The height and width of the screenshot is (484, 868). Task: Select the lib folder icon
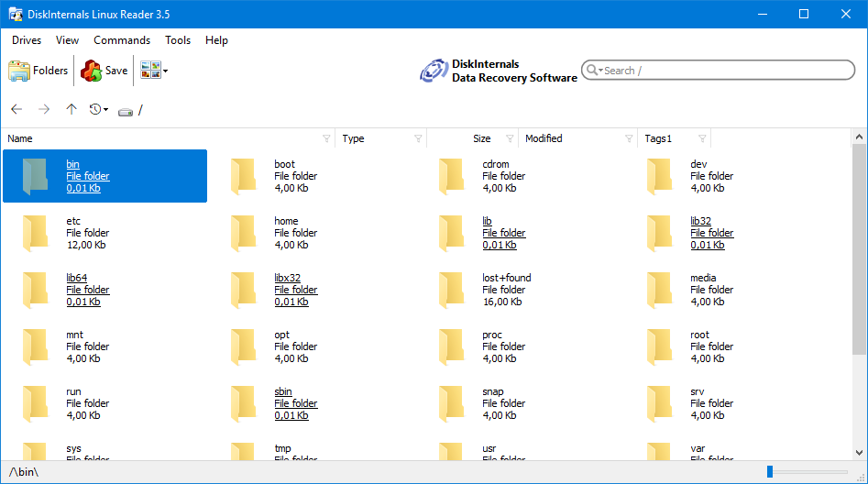[x=451, y=233]
